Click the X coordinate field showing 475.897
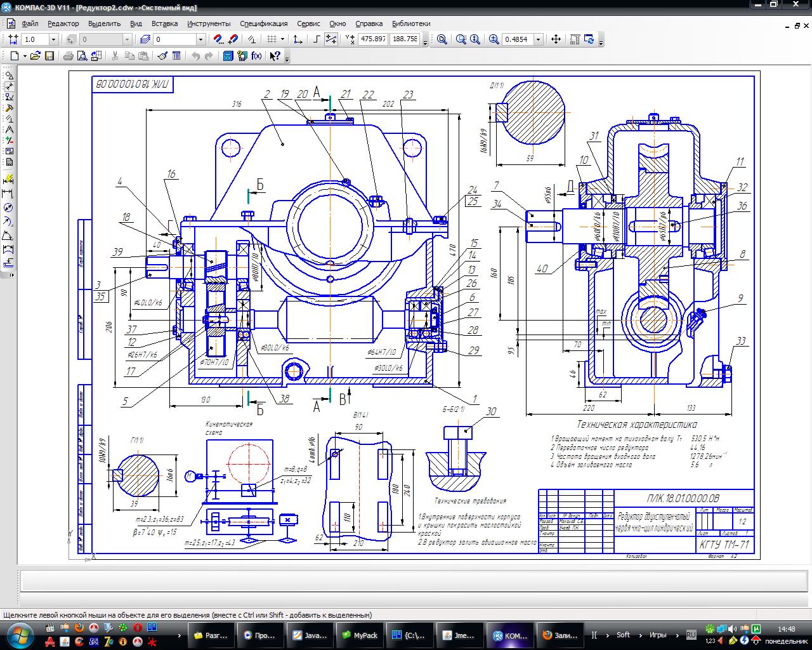Viewport: 812px width, 650px height. tap(373, 39)
